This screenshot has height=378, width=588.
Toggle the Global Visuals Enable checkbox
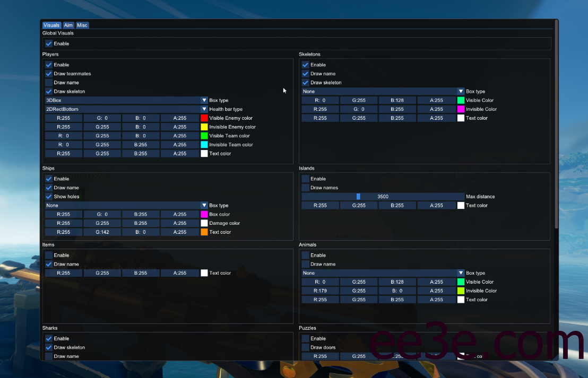[49, 43]
